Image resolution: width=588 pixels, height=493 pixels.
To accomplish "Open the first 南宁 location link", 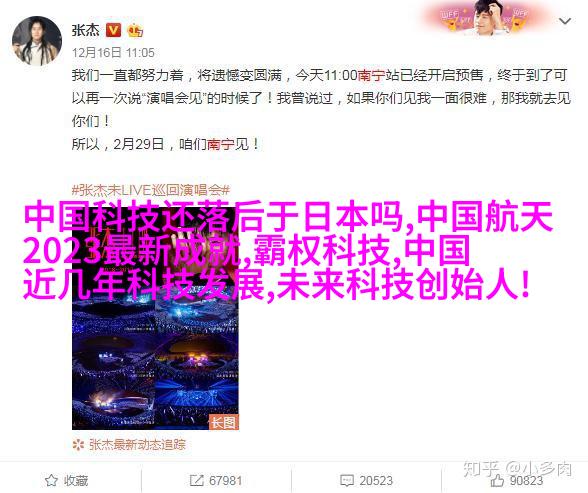I will tap(371, 75).
